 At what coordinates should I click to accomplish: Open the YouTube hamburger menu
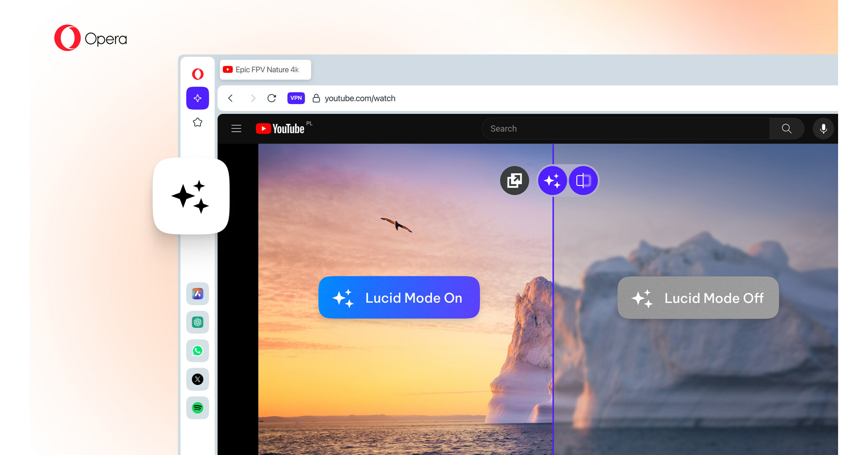[x=236, y=128]
